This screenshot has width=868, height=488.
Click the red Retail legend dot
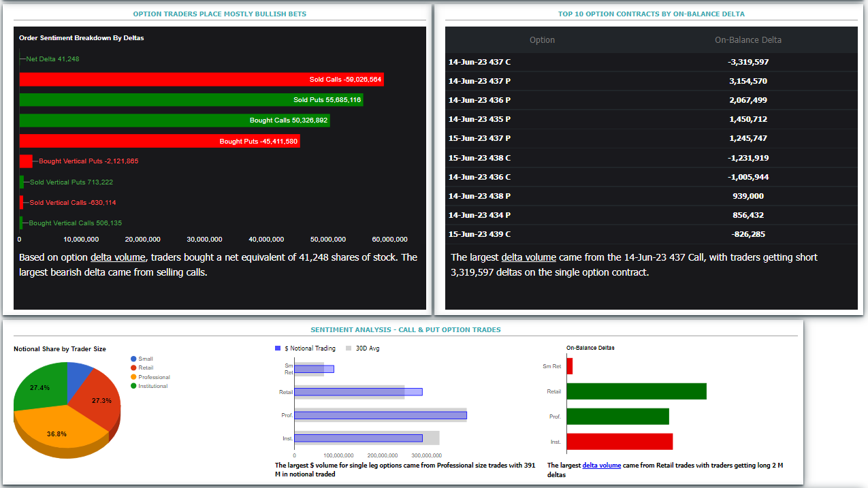[133, 368]
